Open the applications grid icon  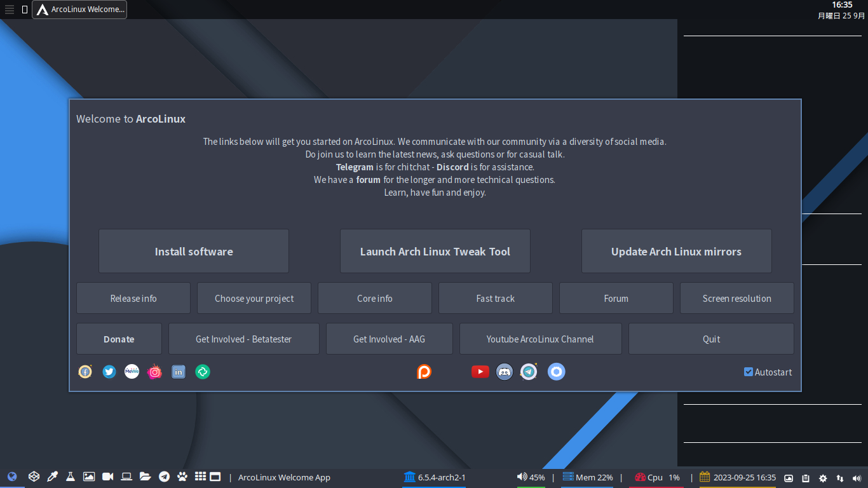200,477
